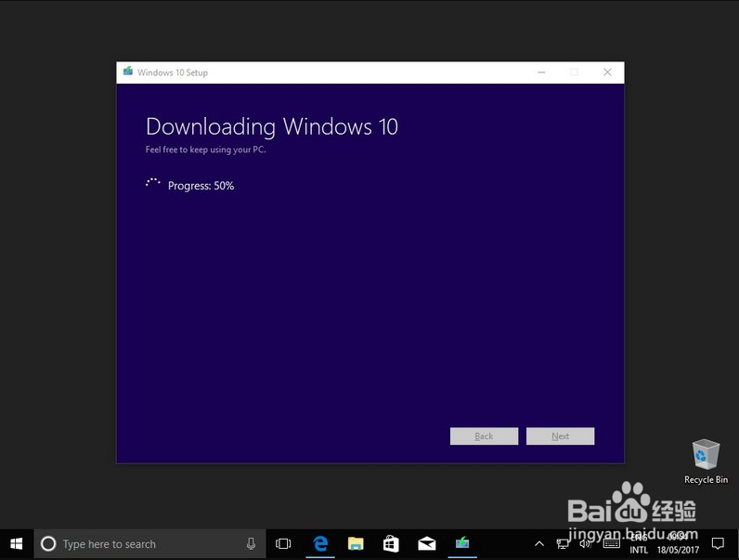Click the 'Progress: 50%' text
This screenshot has width=739, height=560.
(201, 186)
